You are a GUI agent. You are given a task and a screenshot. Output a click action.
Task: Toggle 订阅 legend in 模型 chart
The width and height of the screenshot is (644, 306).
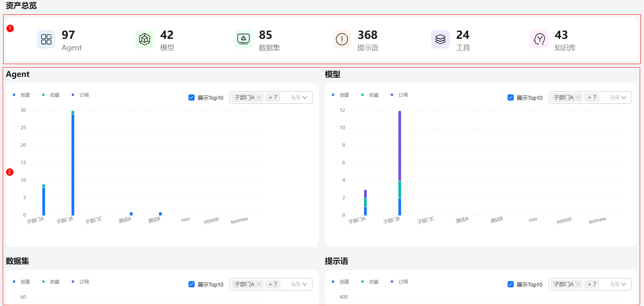click(399, 95)
